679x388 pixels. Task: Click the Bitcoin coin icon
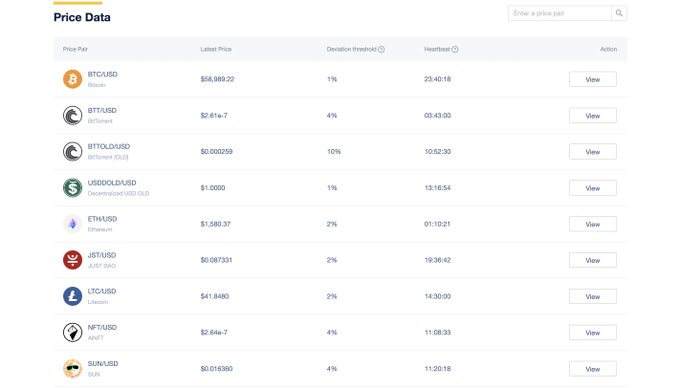[x=72, y=79]
